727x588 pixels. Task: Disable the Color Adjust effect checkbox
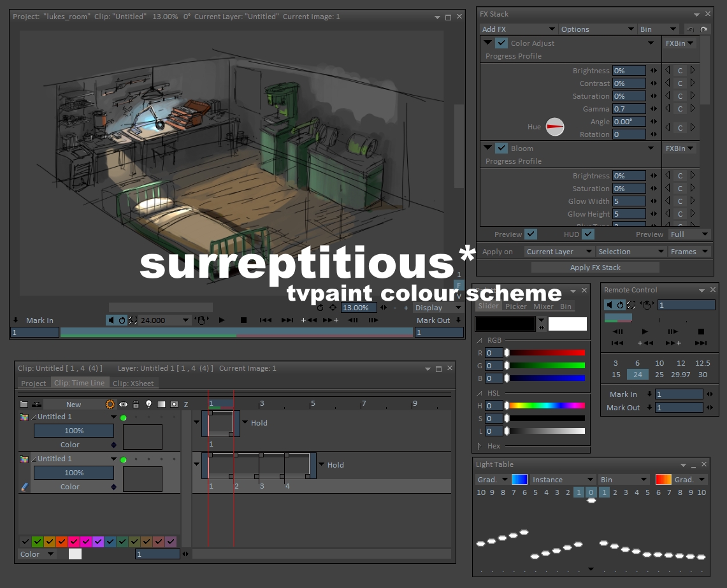[x=501, y=43]
